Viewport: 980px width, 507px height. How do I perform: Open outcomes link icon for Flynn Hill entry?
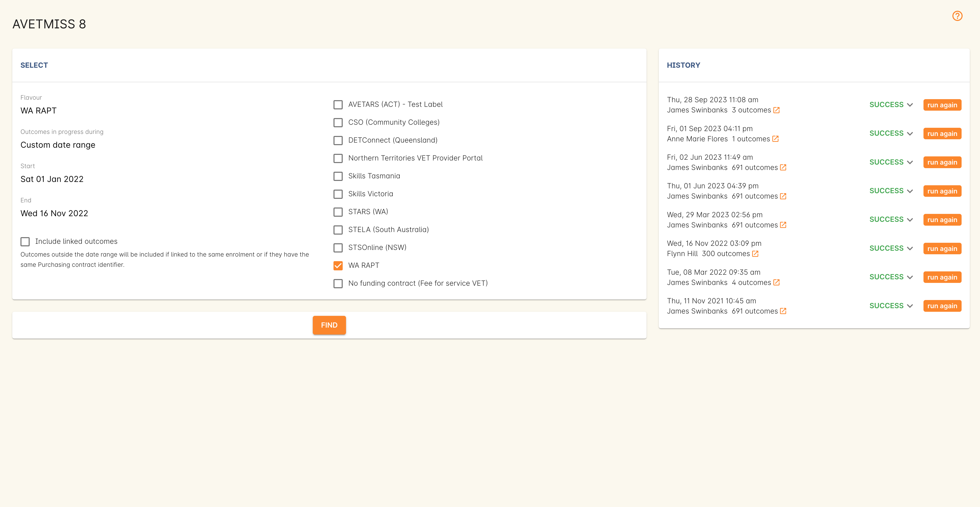(x=755, y=254)
